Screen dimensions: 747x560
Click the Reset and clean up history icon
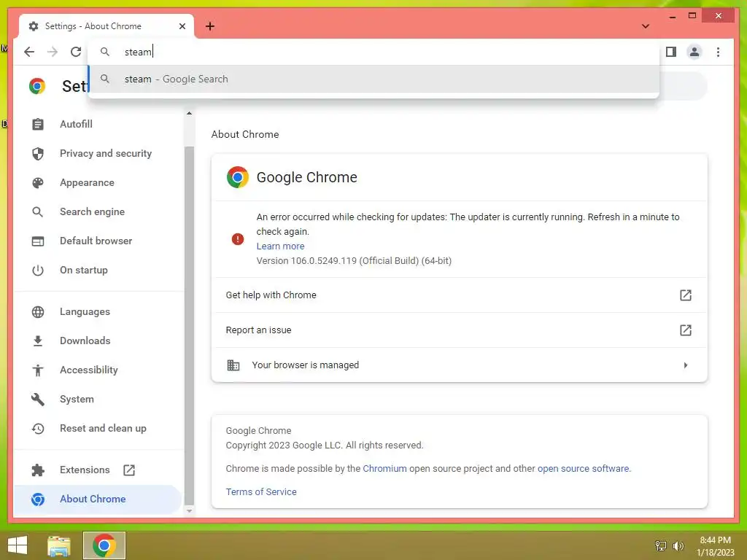(38, 429)
